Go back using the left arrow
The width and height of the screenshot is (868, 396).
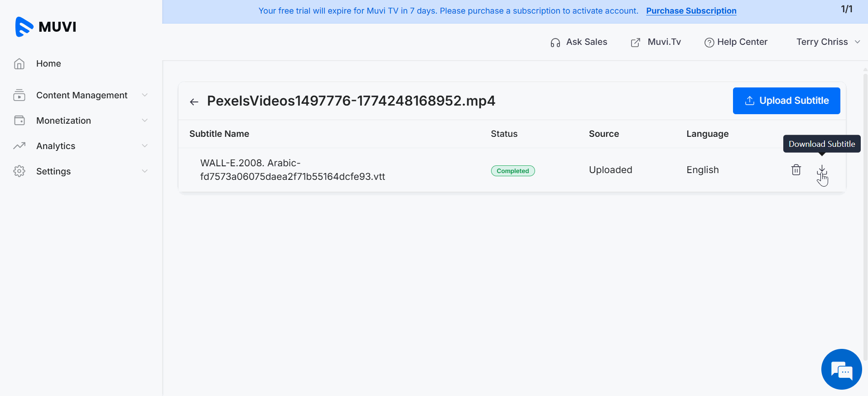click(x=194, y=102)
